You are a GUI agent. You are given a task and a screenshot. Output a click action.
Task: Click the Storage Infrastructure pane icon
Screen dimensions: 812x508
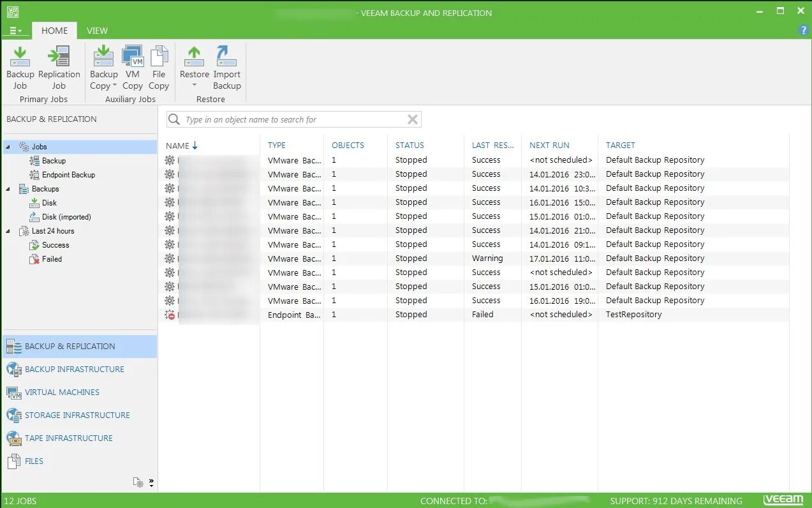pos(14,415)
